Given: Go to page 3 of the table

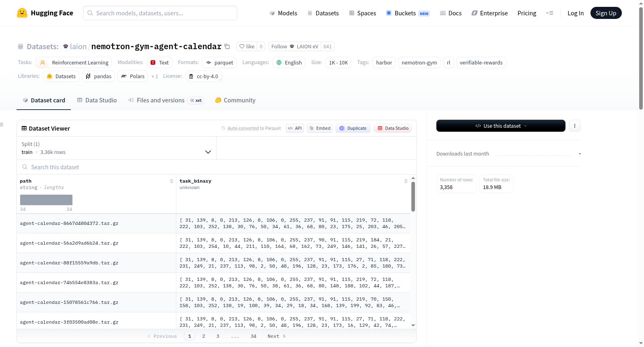Looking at the screenshot, I should tap(218, 336).
